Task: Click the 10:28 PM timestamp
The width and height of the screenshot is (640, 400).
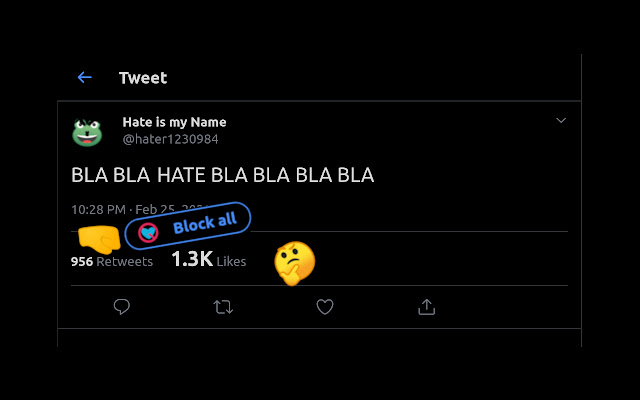Action: click(x=98, y=210)
